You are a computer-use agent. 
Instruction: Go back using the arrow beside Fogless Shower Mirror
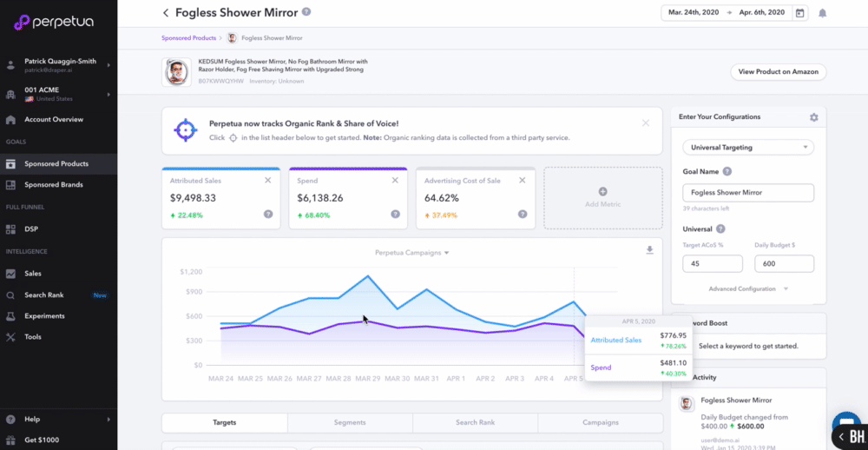coord(166,13)
